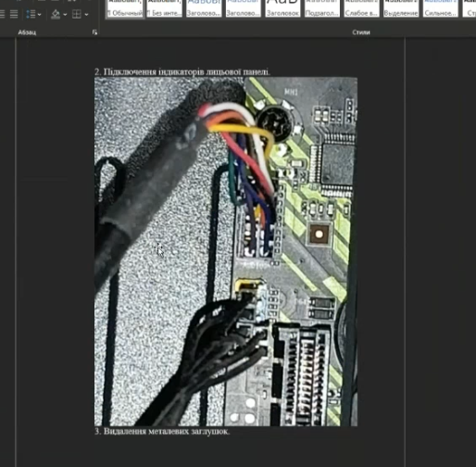Apply the Слабое в... style

(361, 8)
